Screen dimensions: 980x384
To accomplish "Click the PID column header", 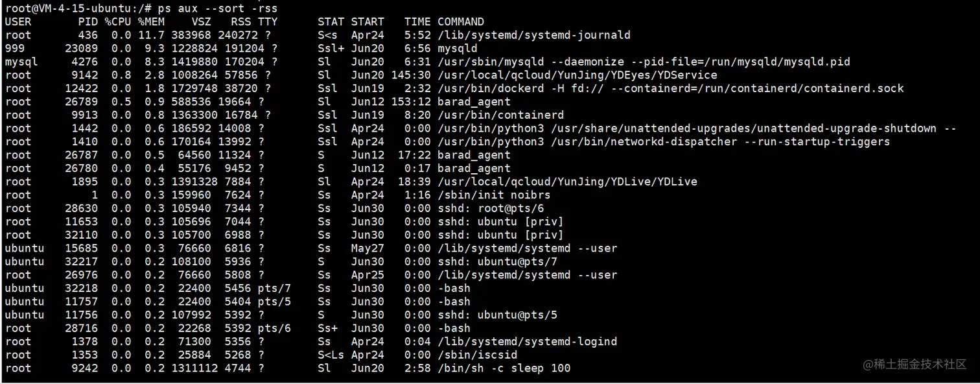I will (x=88, y=22).
